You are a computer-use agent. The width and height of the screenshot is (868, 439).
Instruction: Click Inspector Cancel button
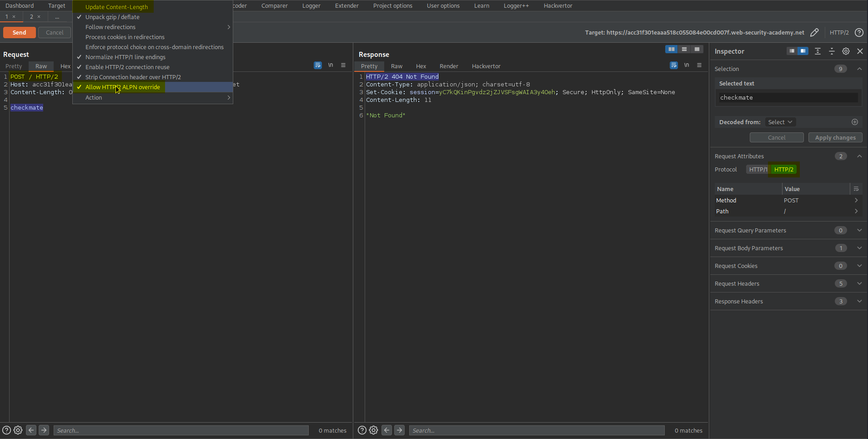pos(777,137)
